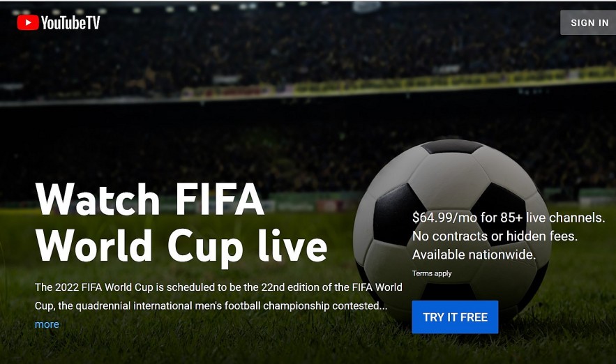616x364 pixels.
Task: Click the red YouTube play icon
Action: (x=28, y=22)
